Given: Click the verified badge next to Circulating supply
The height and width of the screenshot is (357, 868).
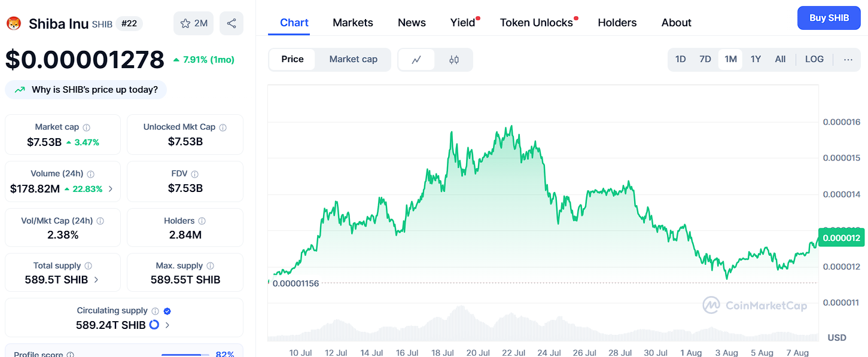Looking at the screenshot, I should (x=167, y=311).
